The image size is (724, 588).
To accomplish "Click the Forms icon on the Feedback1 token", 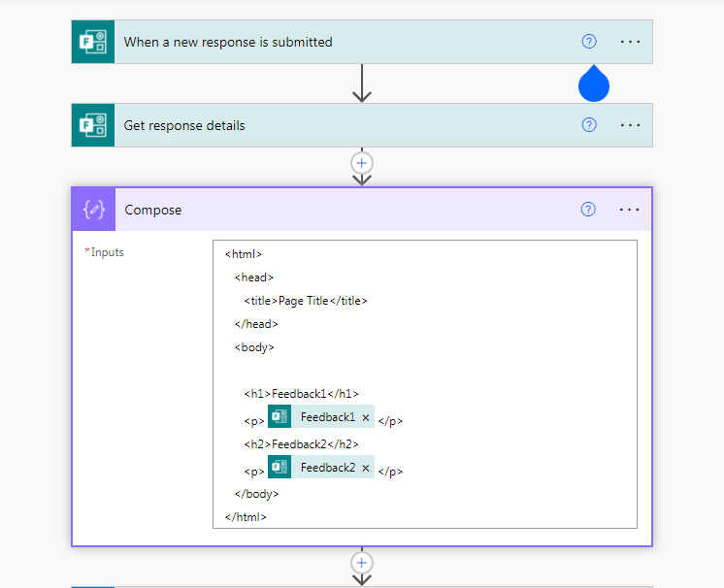I will pos(280,417).
